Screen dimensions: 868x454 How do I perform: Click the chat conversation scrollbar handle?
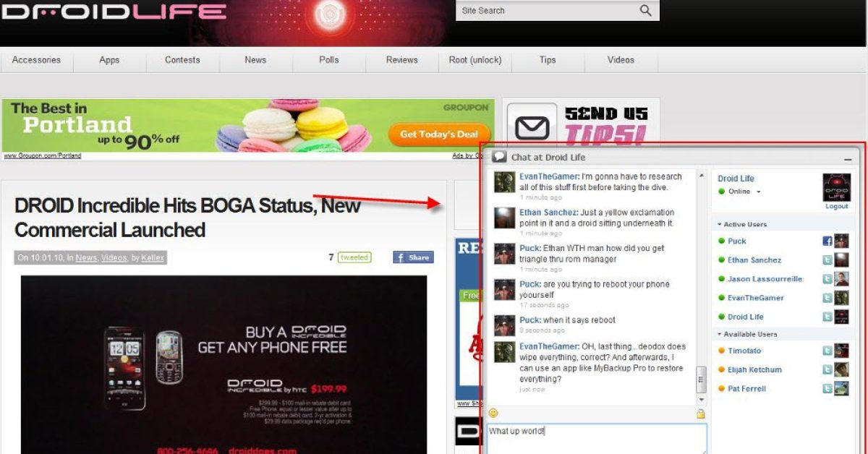(x=701, y=379)
